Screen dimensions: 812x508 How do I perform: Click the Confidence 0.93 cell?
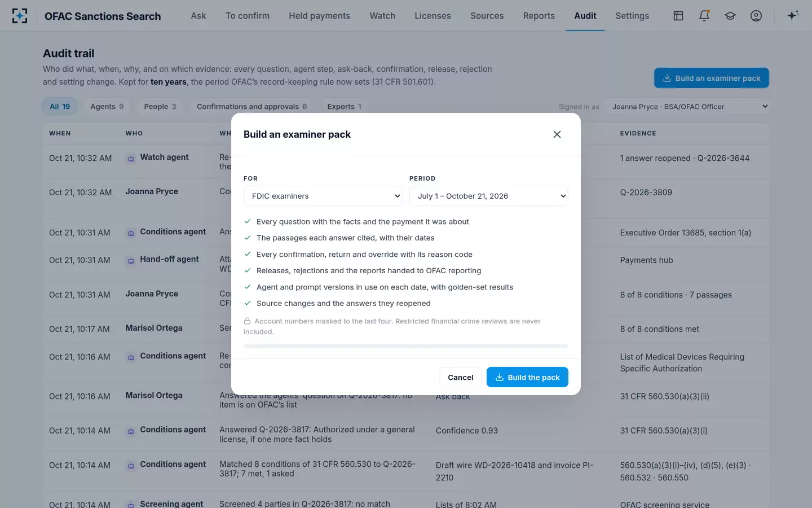coord(467,431)
